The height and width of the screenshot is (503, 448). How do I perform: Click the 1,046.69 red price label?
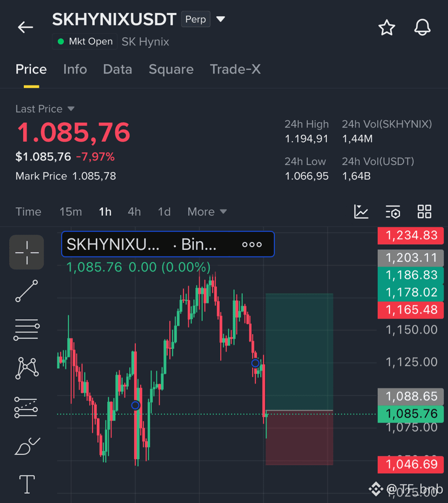[x=411, y=465]
